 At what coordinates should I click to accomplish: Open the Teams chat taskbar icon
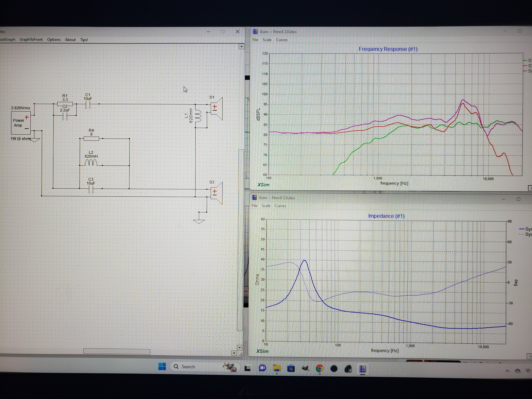click(262, 368)
